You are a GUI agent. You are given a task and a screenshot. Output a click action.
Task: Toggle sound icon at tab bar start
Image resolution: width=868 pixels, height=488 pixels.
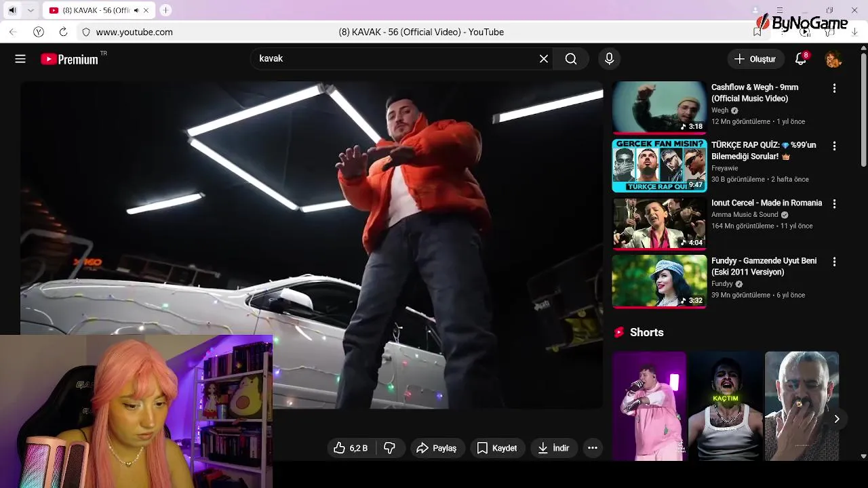[12, 10]
